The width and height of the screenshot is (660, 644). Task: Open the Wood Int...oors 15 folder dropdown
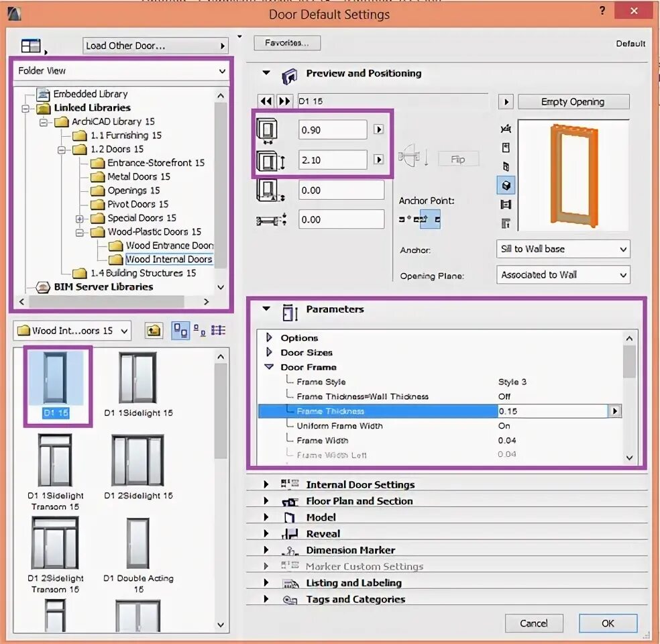(x=72, y=331)
